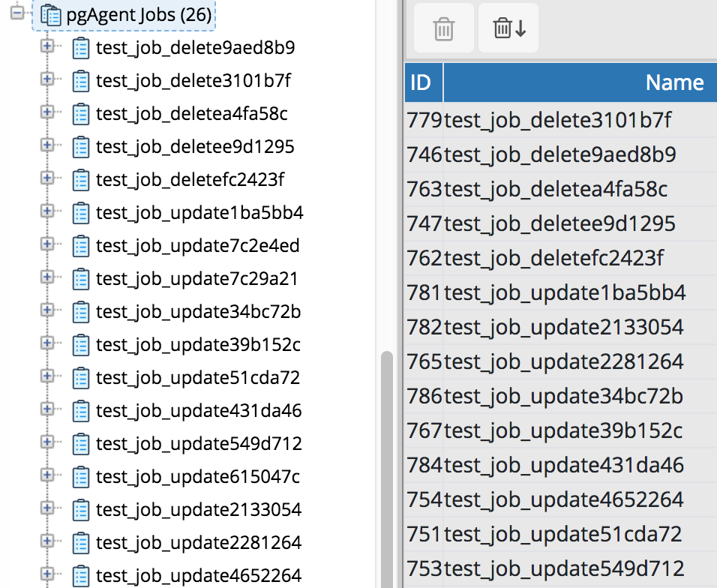Expand test_job_delete3101b7f tree node

(x=46, y=79)
